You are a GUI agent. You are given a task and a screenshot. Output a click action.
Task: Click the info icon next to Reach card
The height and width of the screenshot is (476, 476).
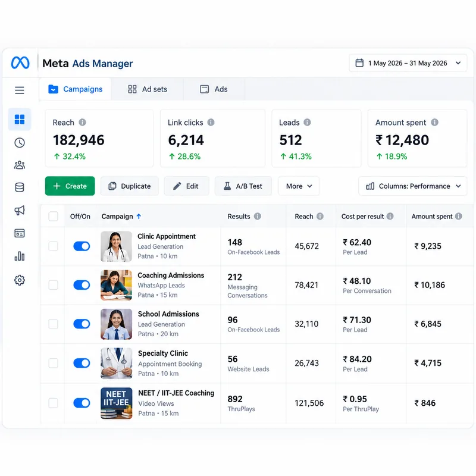point(82,122)
